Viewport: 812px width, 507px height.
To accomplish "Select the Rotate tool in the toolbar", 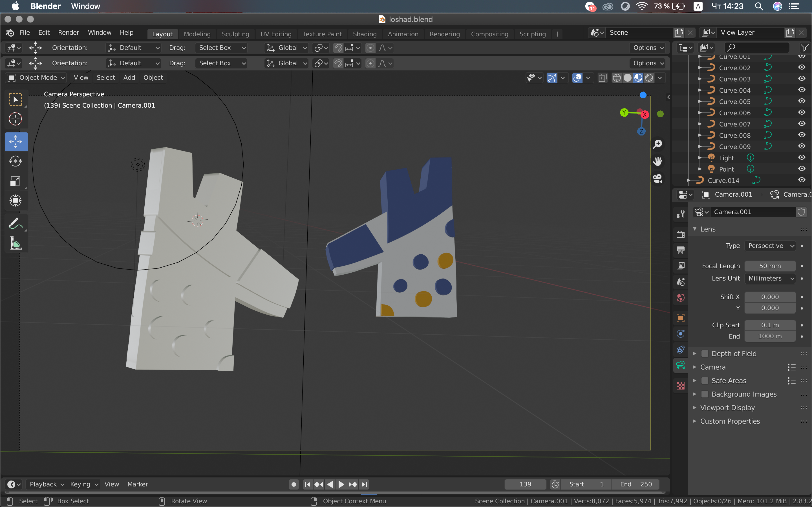I will tap(16, 161).
